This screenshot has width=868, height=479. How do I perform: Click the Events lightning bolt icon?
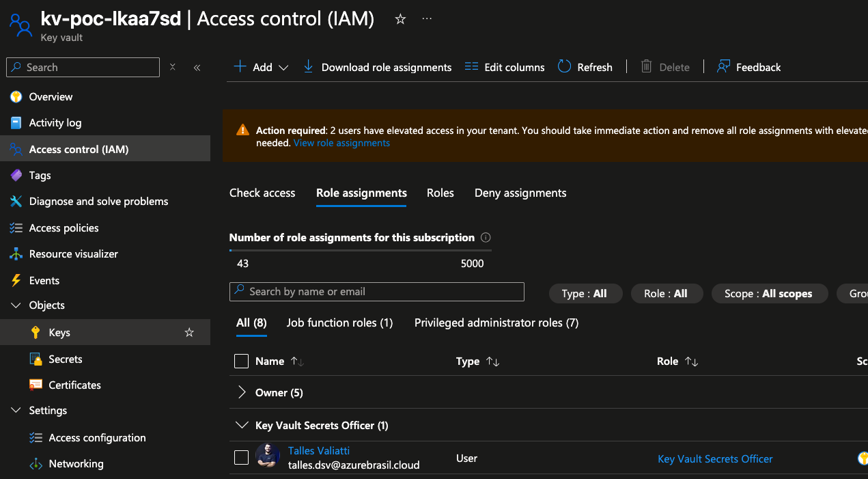point(16,280)
